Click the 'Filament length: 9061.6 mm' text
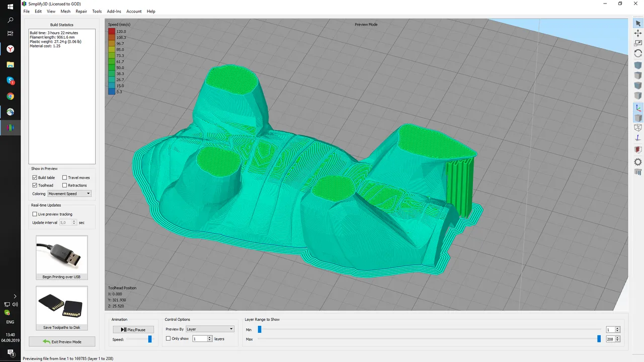Screen dimensions: 644x362 52,37
